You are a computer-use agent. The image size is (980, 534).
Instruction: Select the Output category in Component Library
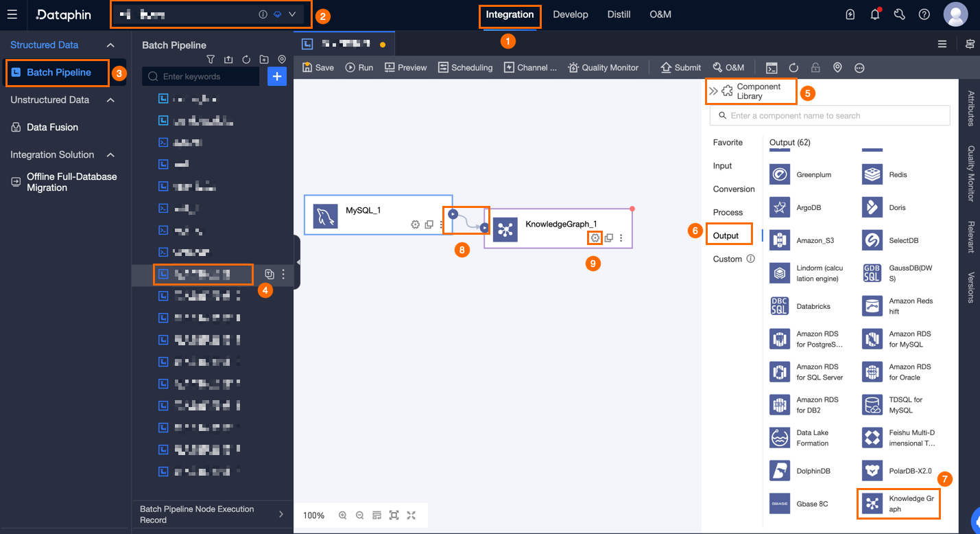click(x=726, y=235)
